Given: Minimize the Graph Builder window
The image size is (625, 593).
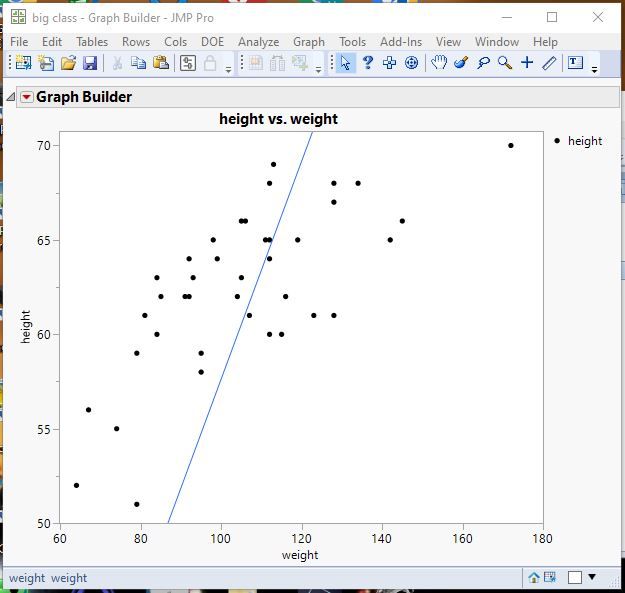Looking at the screenshot, I should pos(507,17).
